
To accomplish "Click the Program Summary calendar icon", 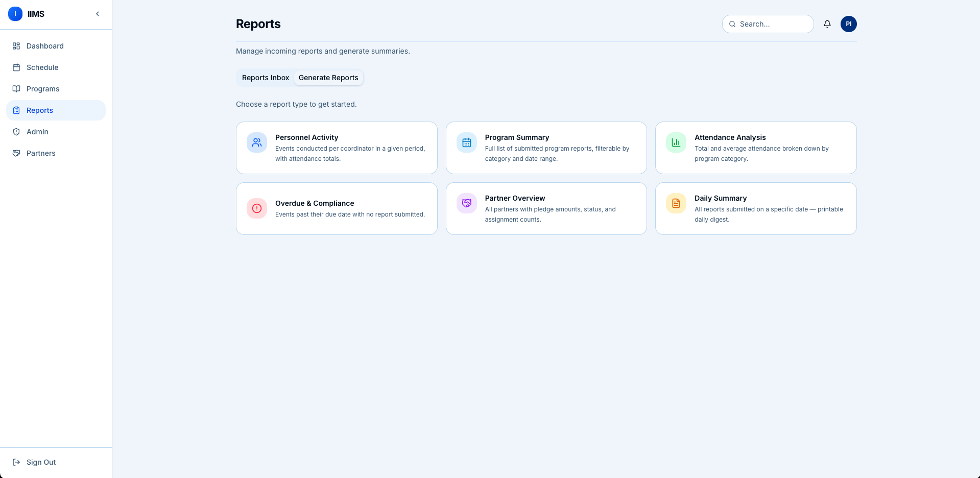I will (466, 142).
